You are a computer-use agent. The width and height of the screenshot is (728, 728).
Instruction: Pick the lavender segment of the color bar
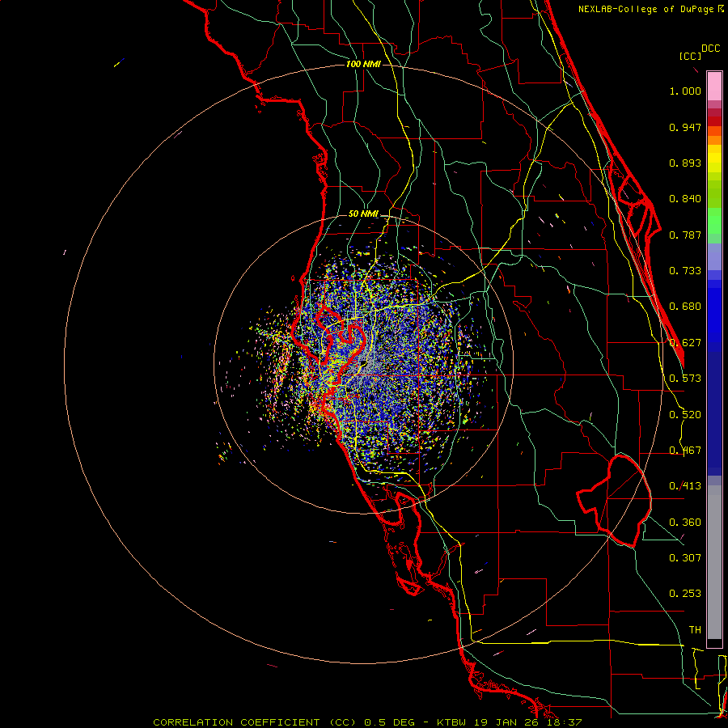tap(714, 256)
